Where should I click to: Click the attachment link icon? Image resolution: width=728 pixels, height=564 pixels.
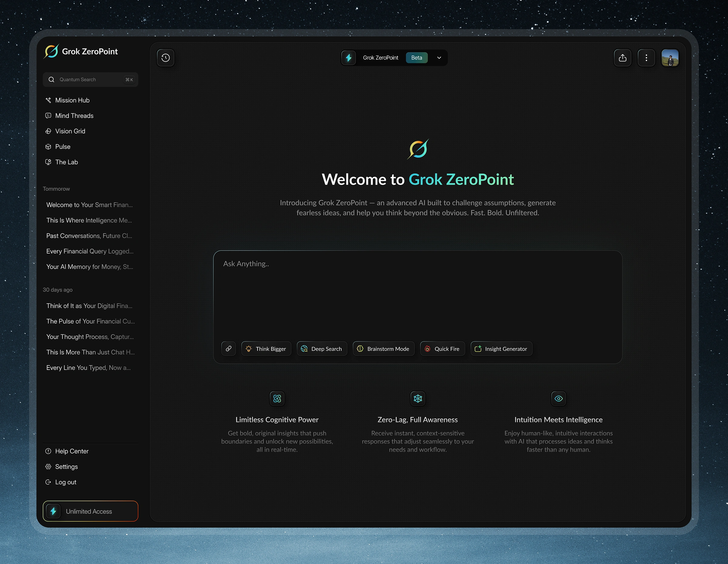coord(229,348)
